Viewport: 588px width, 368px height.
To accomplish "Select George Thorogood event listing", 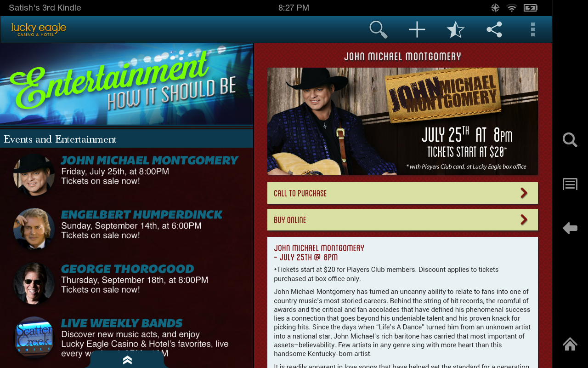I will [126, 283].
